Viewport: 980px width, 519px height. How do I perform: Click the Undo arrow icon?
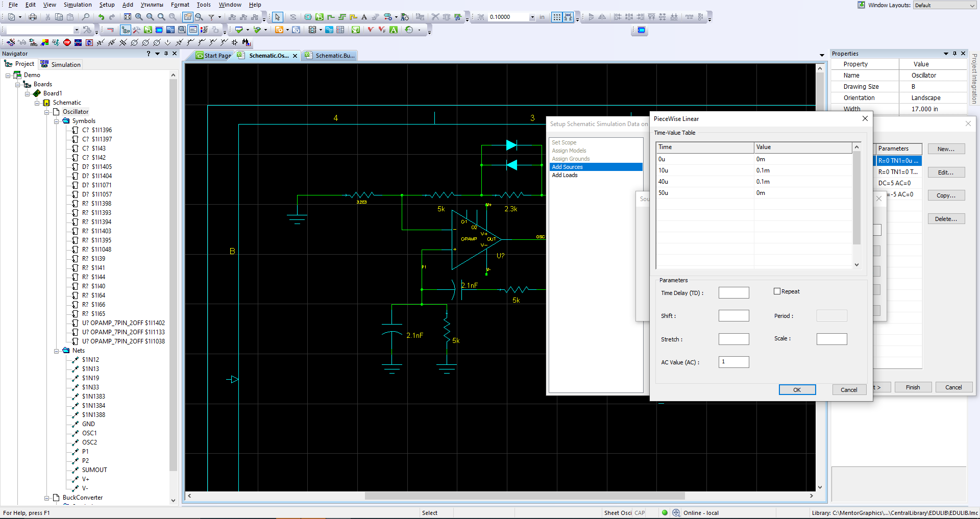coord(101,17)
